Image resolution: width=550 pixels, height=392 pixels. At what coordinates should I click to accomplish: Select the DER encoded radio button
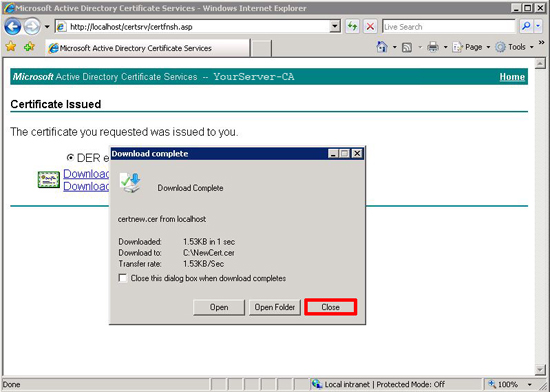pyautogui.click(x=70, y=157)
